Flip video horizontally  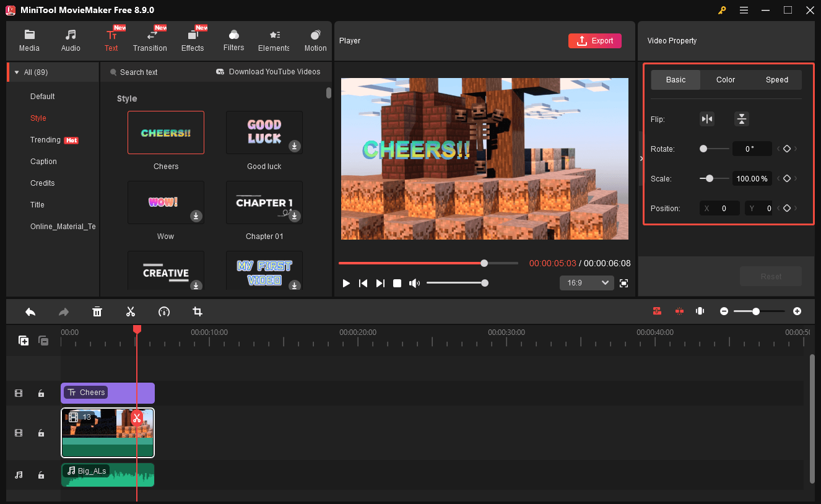point(707,119)
